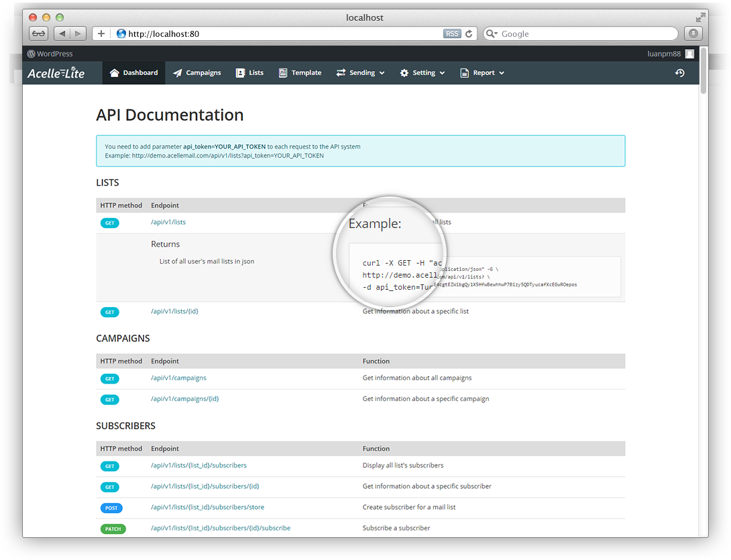Image resolution: width=731 pixels, height=560 pixels.
Task: Click the Sending arrows icon
Action: [341, 72]
